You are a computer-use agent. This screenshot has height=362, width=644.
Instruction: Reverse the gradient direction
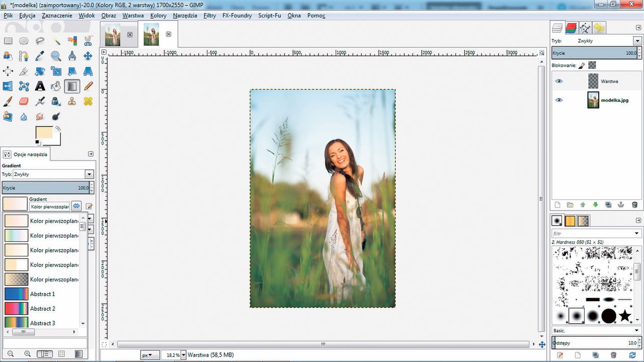pos(76,206)
